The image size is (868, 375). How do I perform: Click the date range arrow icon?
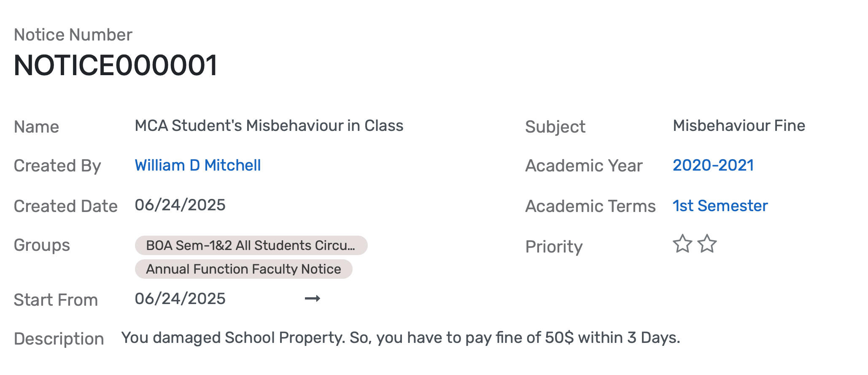tap(312, 299)
